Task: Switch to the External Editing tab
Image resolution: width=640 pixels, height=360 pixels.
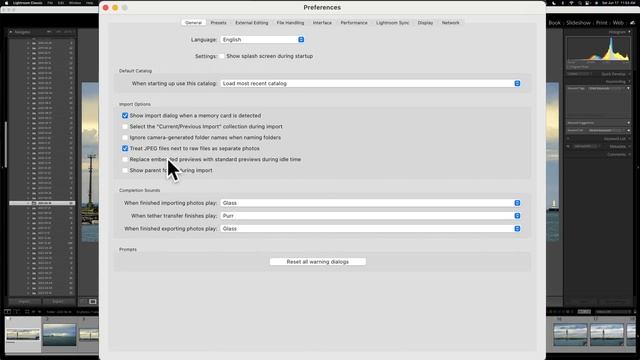Action: [x=252, y=23]
